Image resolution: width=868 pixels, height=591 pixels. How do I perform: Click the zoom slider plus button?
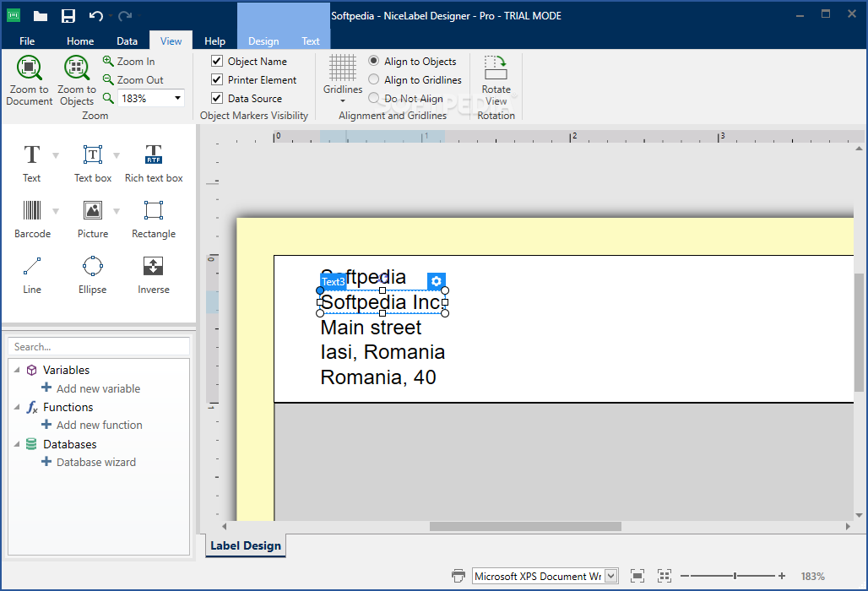coord(782,576)
